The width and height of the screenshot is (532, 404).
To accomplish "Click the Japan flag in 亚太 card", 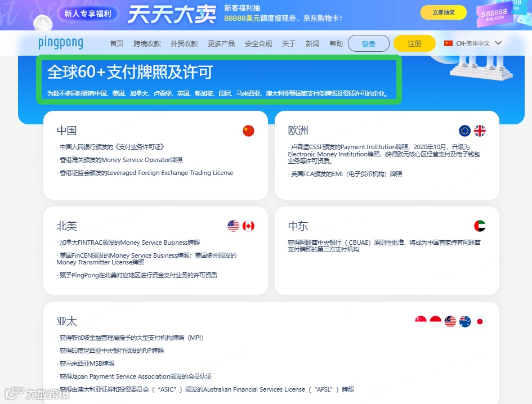I will 480,321.
